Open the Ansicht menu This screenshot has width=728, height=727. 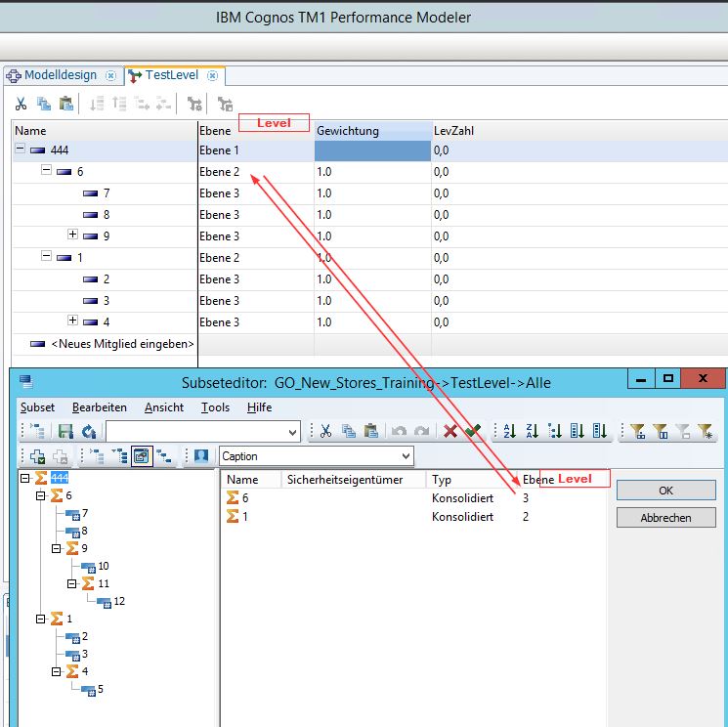click(x=164, y=407)
